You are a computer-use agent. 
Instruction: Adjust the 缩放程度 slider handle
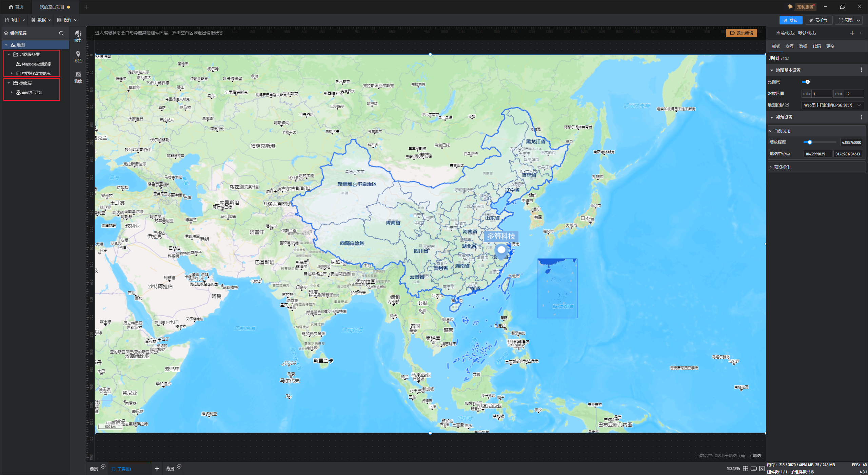(x=810, y=142)
